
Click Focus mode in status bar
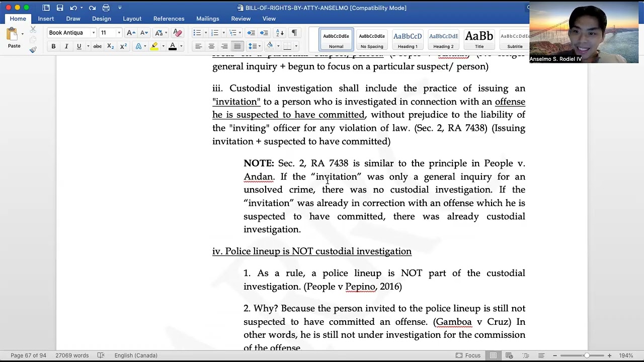468,355
